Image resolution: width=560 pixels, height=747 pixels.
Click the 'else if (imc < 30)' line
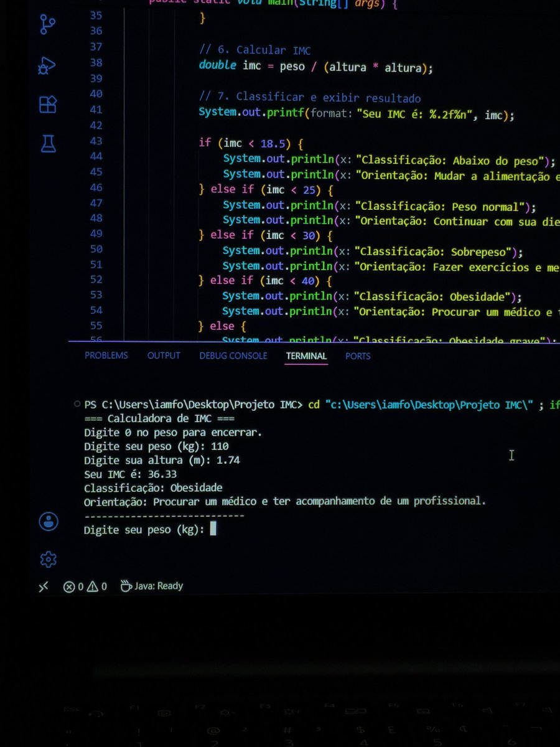(266, 235)
